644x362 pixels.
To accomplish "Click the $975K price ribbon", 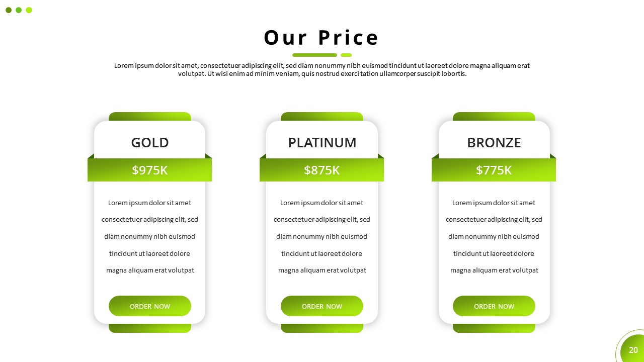I will point(150,170).
